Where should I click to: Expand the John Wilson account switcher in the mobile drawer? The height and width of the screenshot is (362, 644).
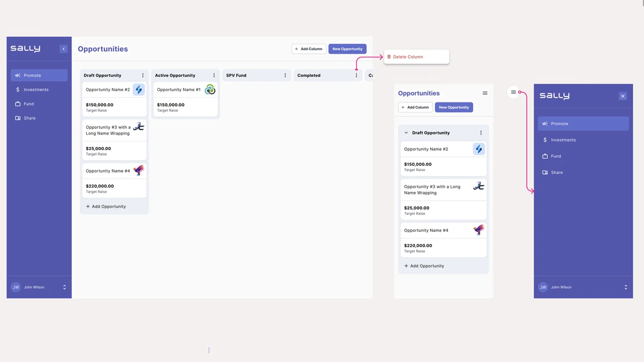[626, 287]
